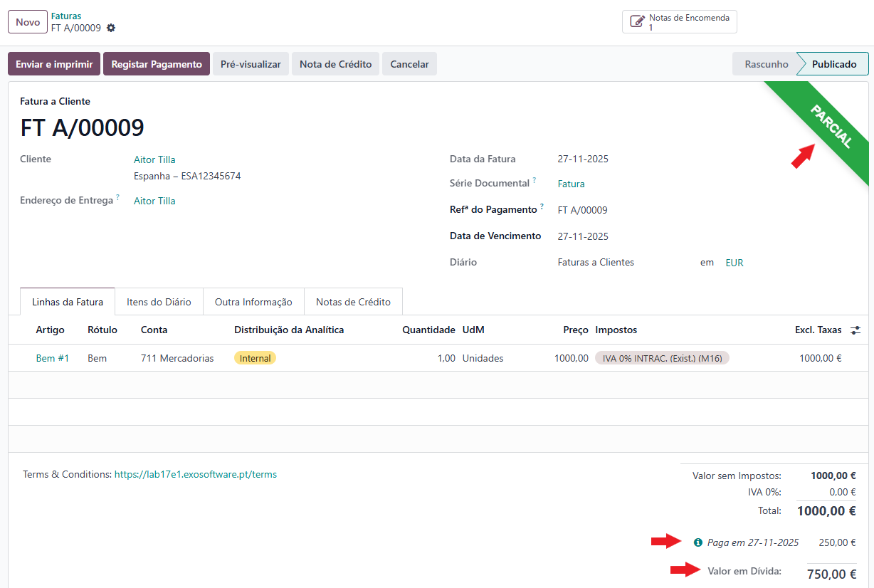
Task: Click the Artigo column header
Action: (x=50, y=330)
